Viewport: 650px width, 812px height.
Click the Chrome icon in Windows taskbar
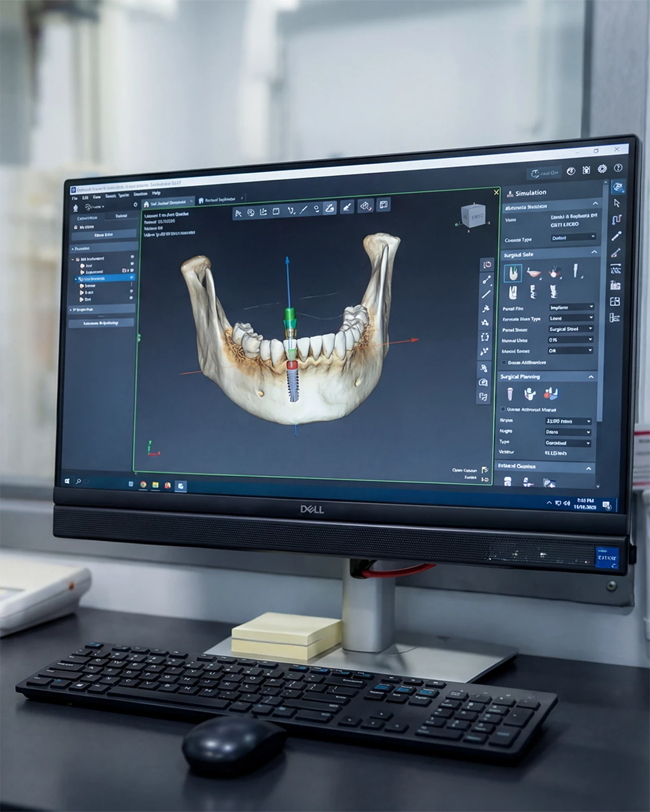pyautogui.click(x=143, y=484)
